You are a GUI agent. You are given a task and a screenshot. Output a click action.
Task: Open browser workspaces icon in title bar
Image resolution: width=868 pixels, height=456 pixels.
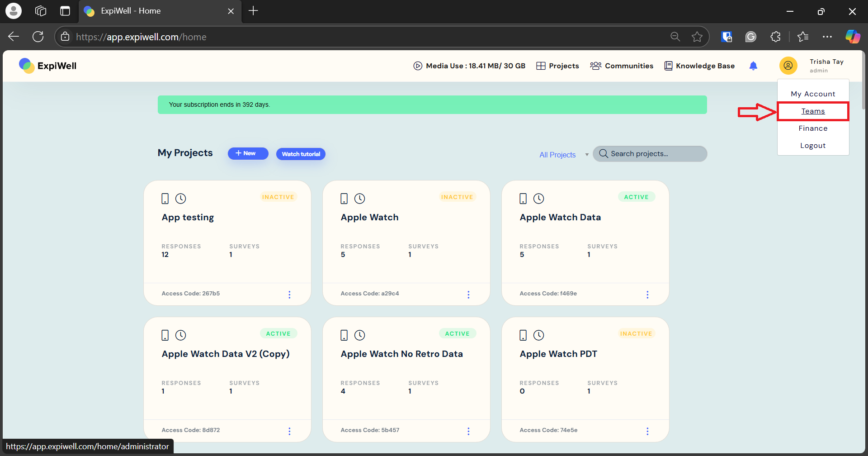(41, 11)
